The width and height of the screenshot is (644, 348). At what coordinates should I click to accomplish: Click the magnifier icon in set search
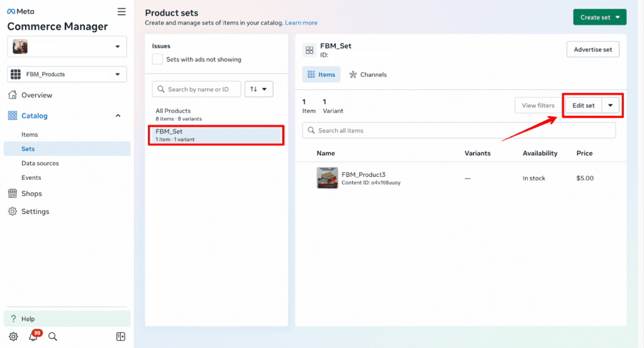161,89
